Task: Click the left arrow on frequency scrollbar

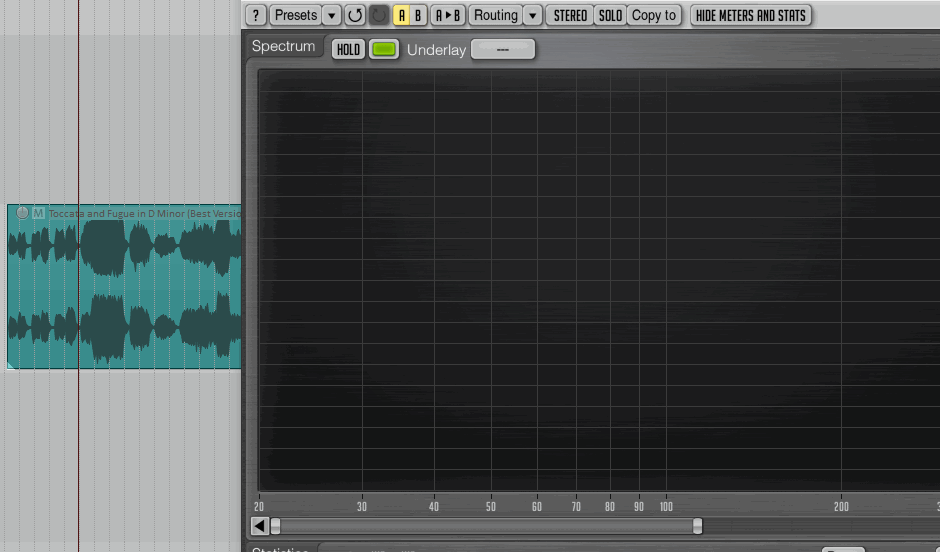Action: point(259,526)
